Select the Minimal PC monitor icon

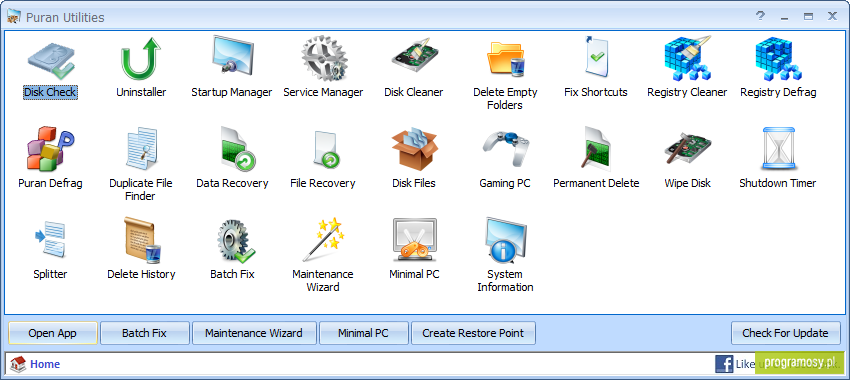click(414, 240)
